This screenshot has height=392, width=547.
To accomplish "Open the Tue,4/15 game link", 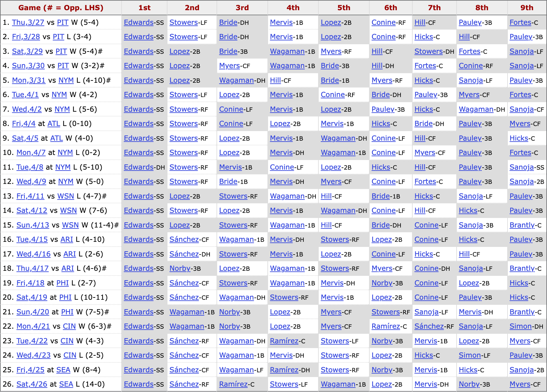I will point(32,240).
